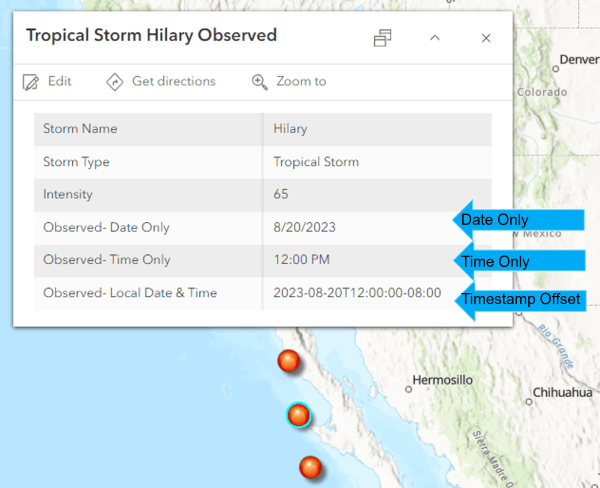This screenshot has width=600, height=488.
Task: Click the Intensity value 65
Action: [281, 194]
